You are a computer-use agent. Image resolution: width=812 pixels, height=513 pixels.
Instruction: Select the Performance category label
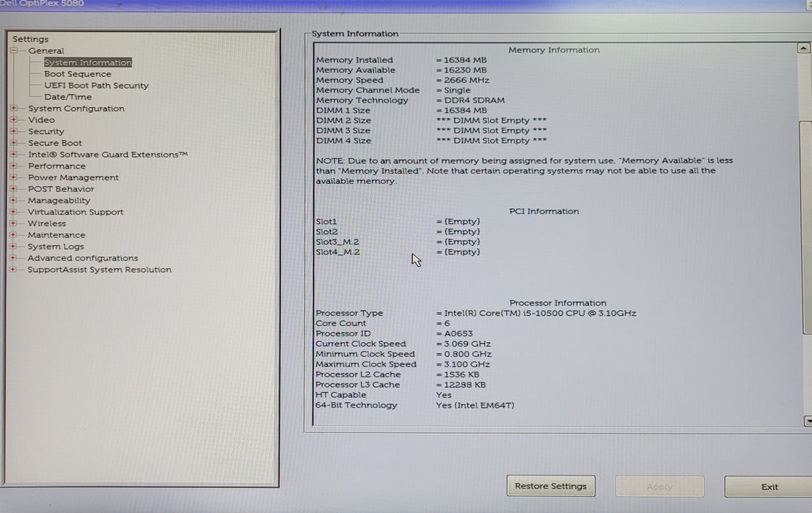(57, 166)
